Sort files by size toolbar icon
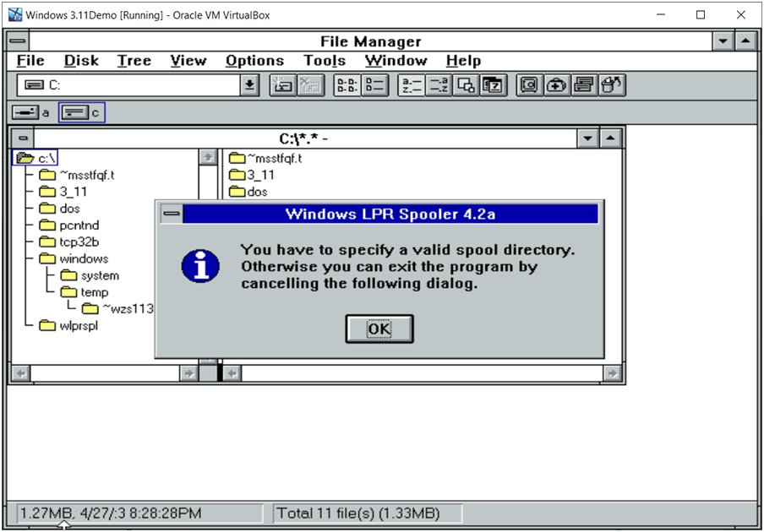This screenshot has height=532, width=764. tap(466, 85)
